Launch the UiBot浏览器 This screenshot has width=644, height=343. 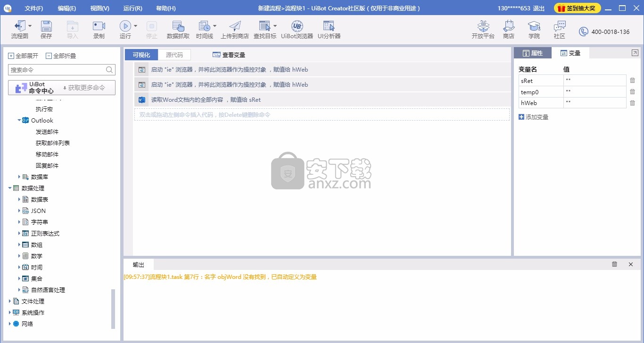click(x=297, y=26)
